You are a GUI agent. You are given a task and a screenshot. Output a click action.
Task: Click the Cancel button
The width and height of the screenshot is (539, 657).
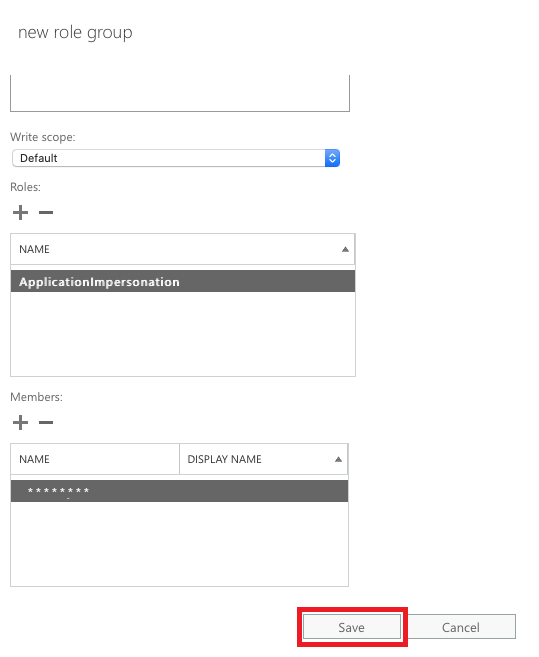(461, 627)
